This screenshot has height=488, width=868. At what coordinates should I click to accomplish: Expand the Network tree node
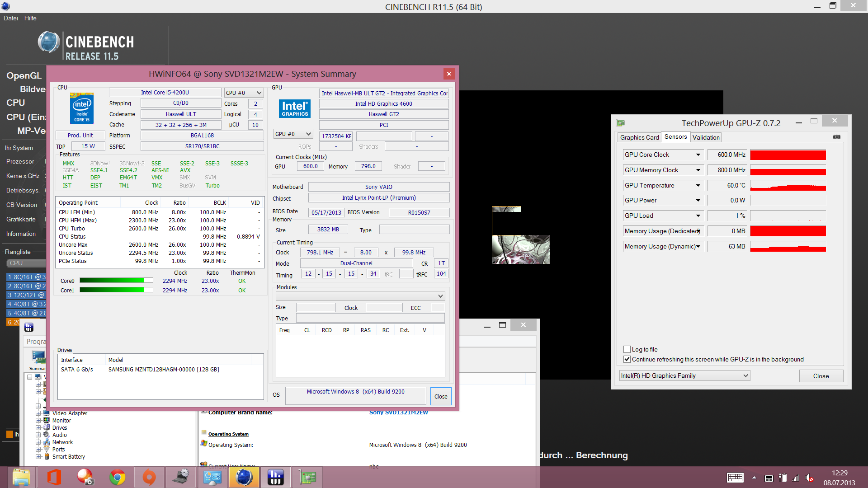(x=38, y=442)
